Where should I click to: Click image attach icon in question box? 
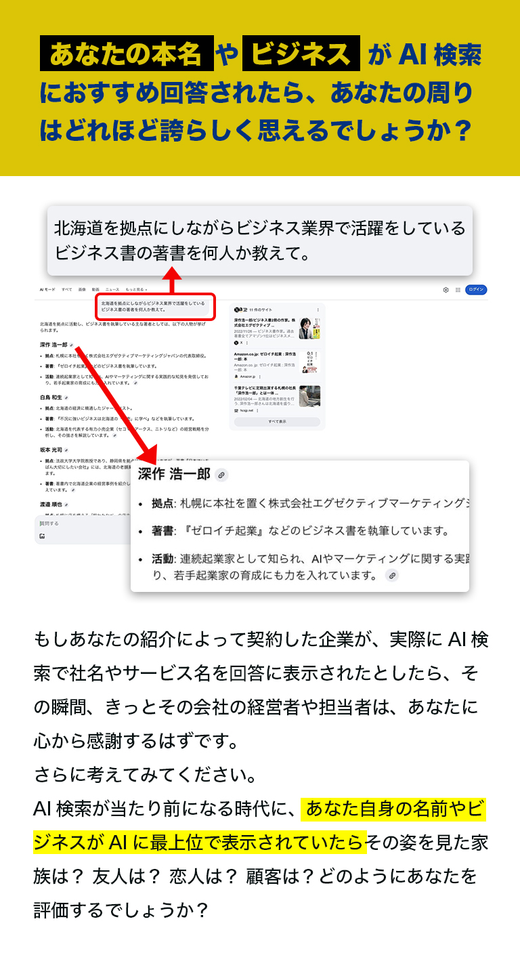(x=42, y=536)
